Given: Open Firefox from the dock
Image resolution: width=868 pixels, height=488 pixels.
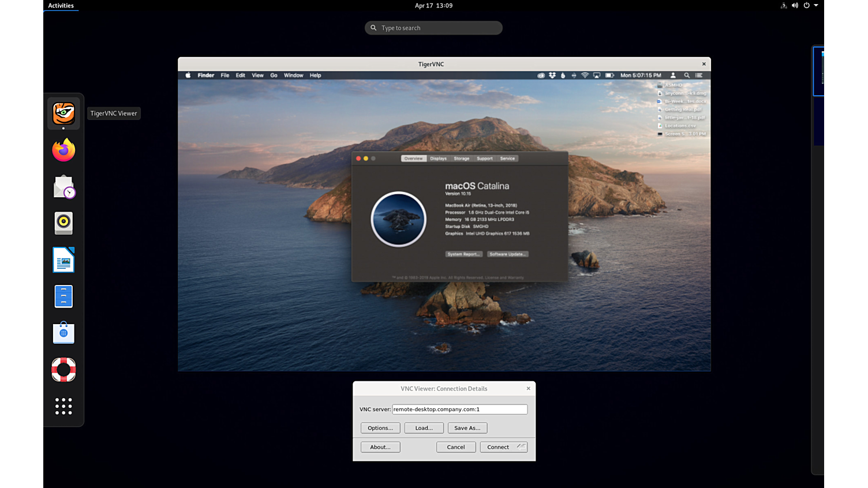Looking at the screenshot, I should (x=63, y=150).
